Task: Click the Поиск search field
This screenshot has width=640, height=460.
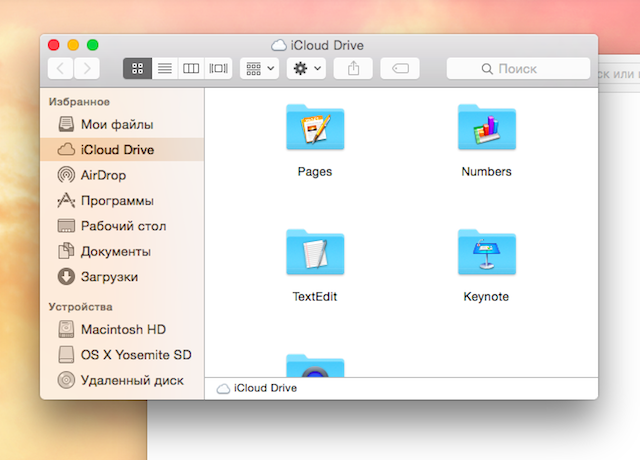Action: tap(518, 68)
